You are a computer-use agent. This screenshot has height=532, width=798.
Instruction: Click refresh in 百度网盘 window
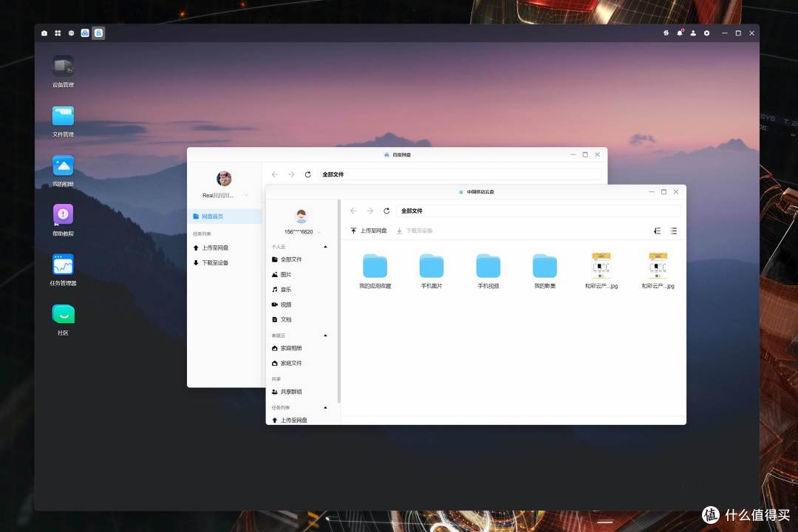[x=308, y=174]
